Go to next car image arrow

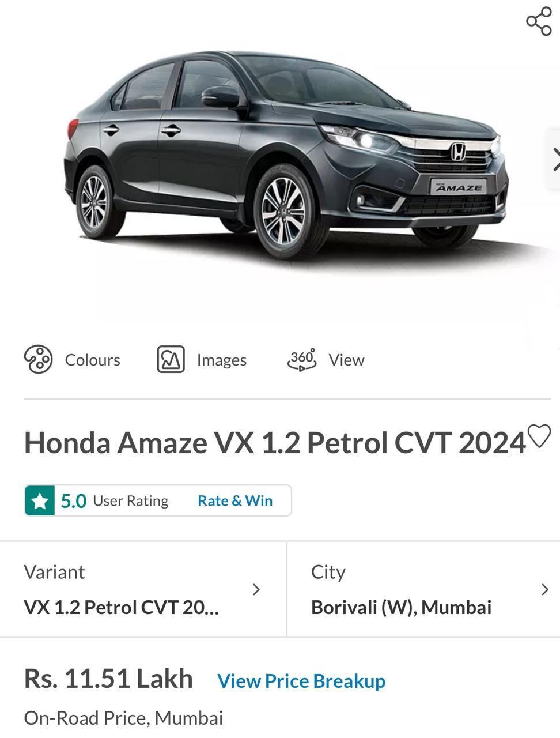click(554, 159)
